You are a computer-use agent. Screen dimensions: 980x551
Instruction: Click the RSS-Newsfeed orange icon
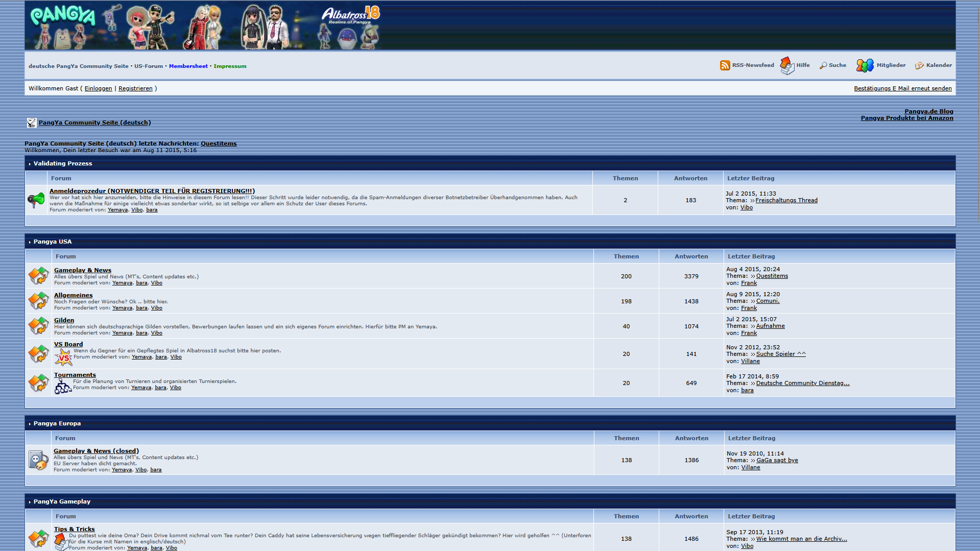coord(725,65)
